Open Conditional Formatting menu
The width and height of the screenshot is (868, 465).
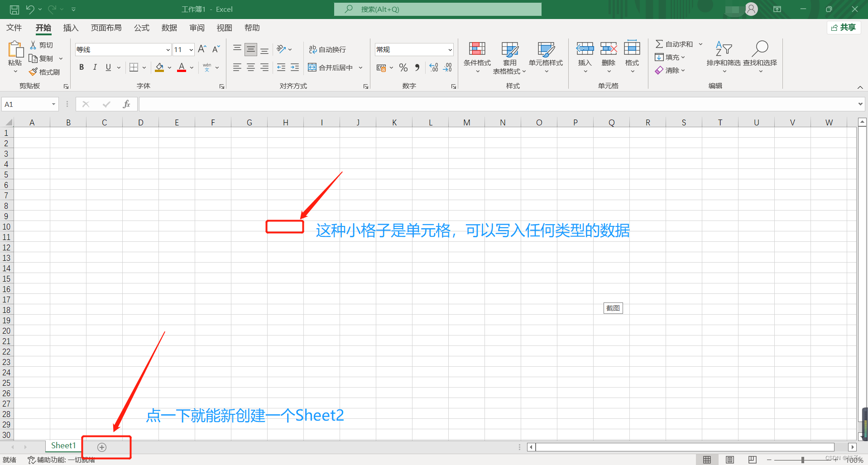coord(477,58)
